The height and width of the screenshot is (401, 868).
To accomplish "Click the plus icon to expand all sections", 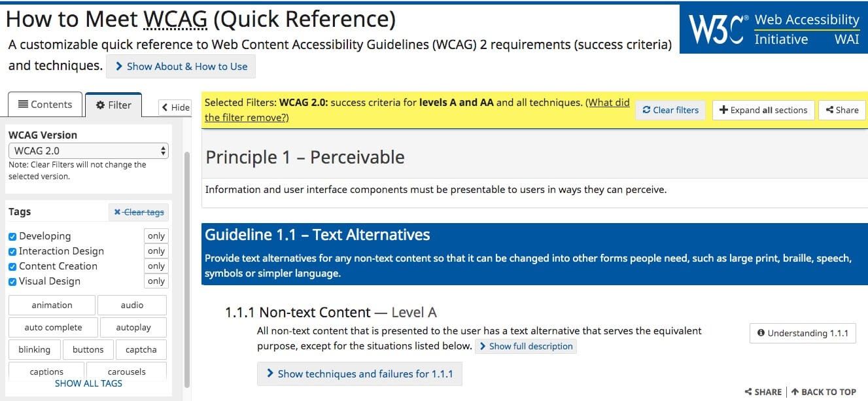I will pos(723,110).
